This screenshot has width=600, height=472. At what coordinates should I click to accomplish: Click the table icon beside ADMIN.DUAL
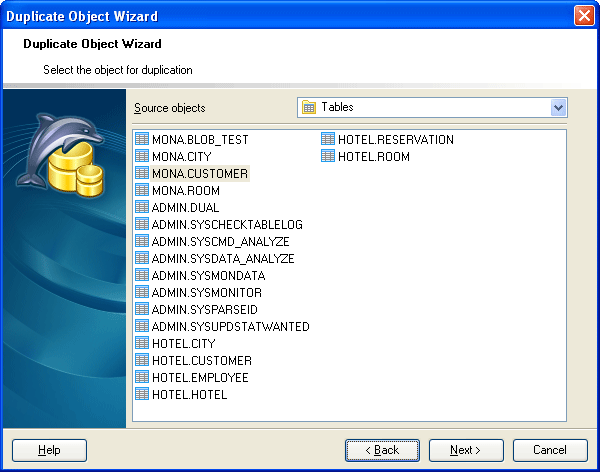coord(142,208)
